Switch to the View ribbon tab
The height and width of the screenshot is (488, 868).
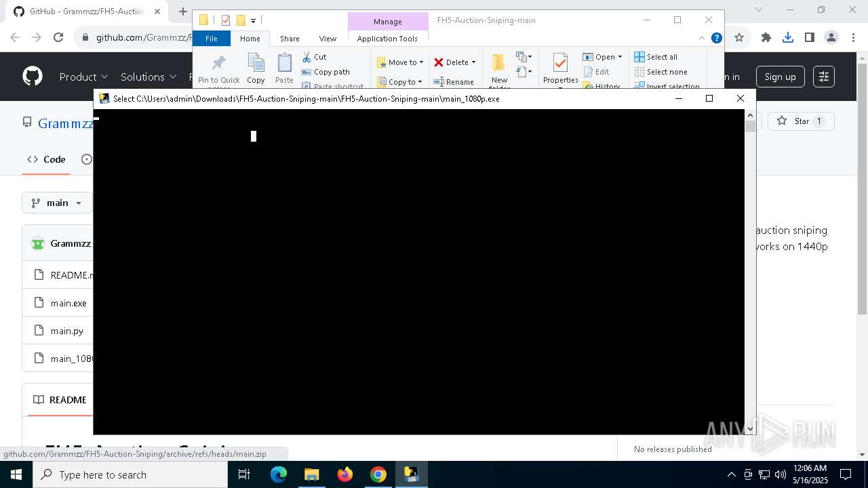coord(328,39)
